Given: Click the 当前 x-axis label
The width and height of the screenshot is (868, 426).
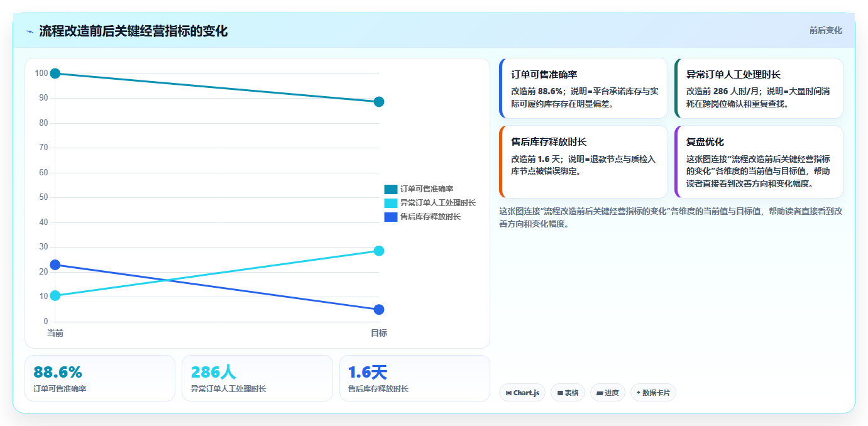Looking at the screenshot, I should (55, 333).
